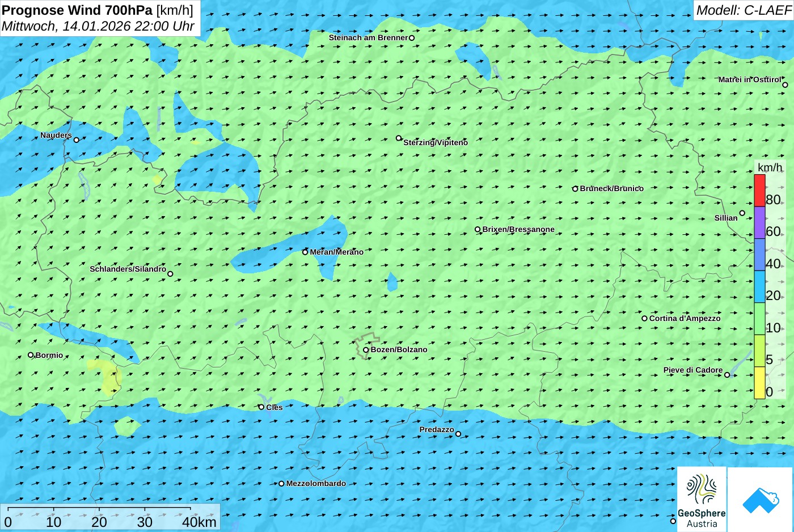
Task: Select the Schlanders/Silandro marker
Action: click(x=170, y=274)
